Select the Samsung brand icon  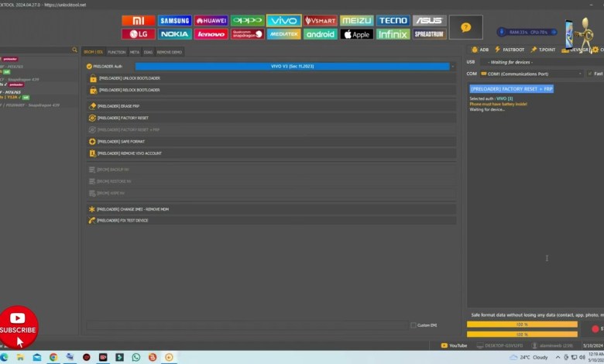click(174, 21)
